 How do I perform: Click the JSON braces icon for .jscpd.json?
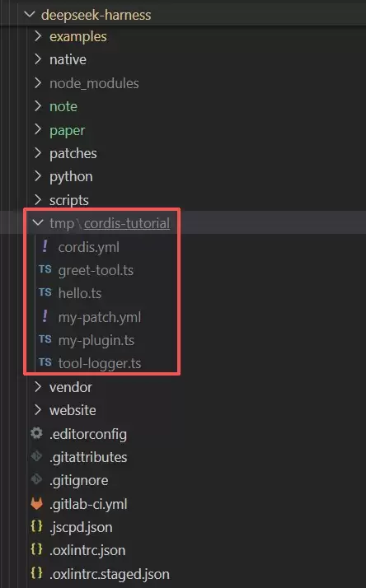pos(36,526)
